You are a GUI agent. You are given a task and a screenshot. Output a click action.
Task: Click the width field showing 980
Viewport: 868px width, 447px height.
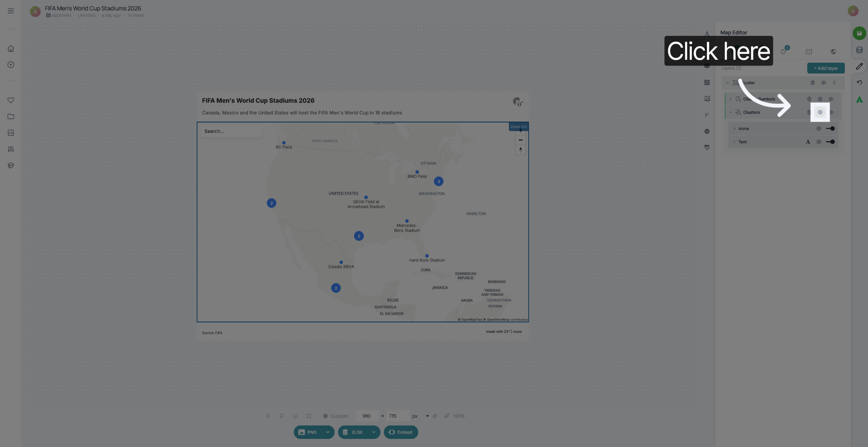click(367, 416)
